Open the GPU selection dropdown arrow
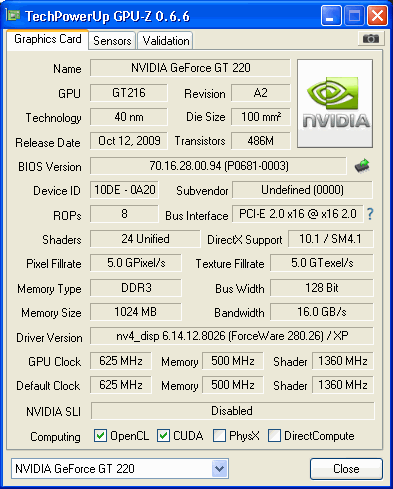 (x=219, y=469)
